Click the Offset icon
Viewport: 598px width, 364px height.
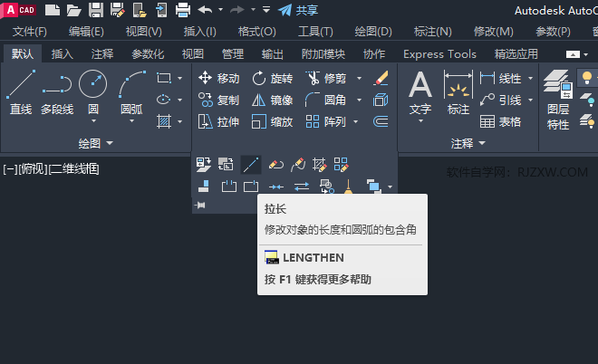[381, 122]
